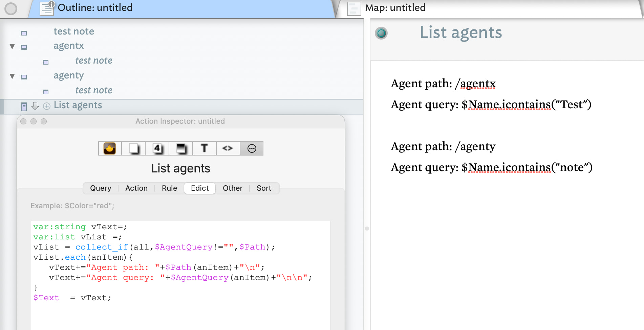Select the Map: untitled view tab
Image resolution: width=644 pixels, height=330 pixels.
tap(395, 8)
